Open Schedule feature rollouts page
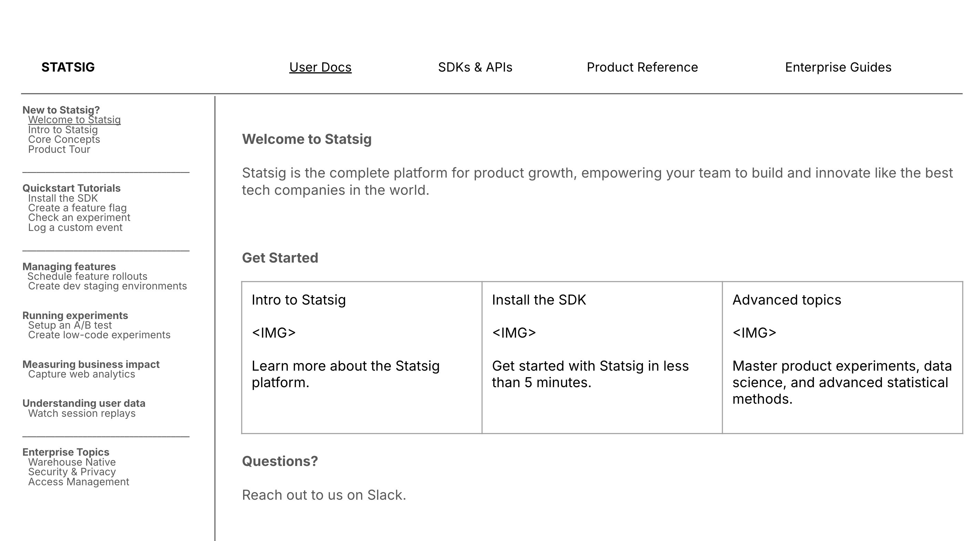 [x=87, y=276]
